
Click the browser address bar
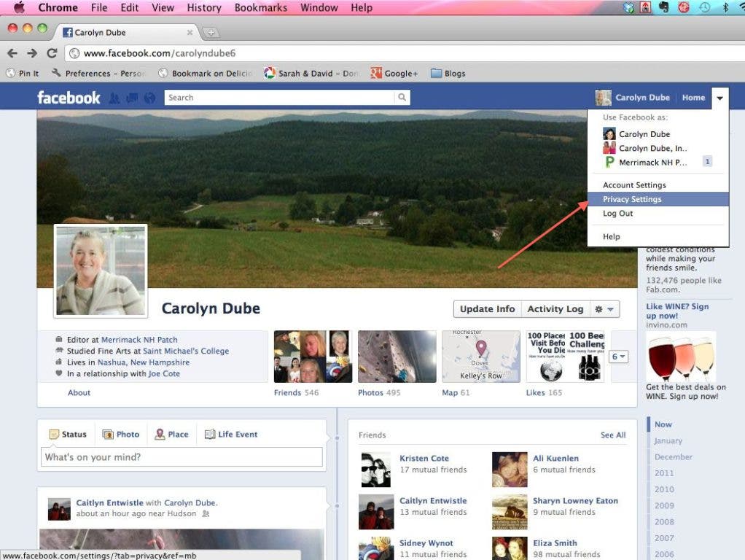pos(404,53)
